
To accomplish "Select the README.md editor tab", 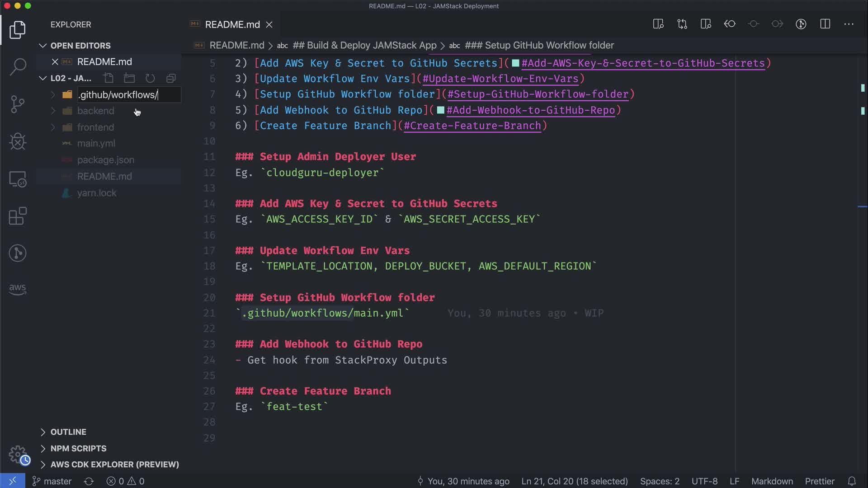I will click(x=232, y=24).
